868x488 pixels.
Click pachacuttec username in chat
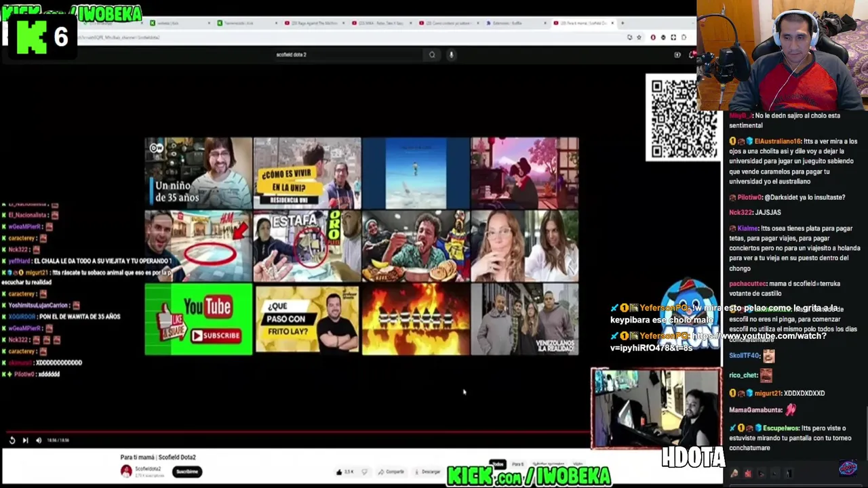[748, 284]
